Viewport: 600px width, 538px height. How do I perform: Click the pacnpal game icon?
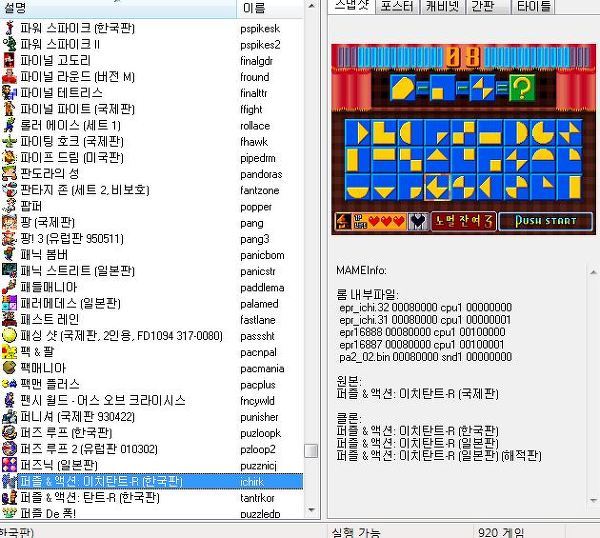[x=9, y=352]
